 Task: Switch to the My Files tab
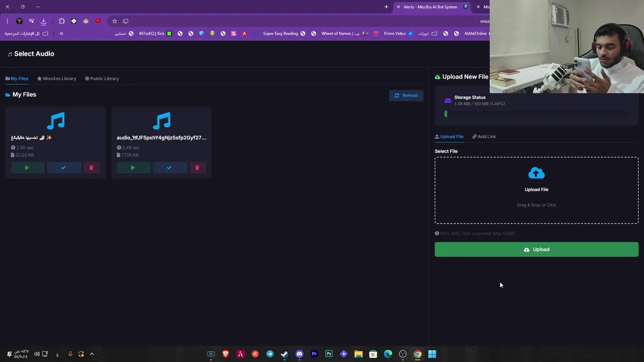[x=17, y=78]
